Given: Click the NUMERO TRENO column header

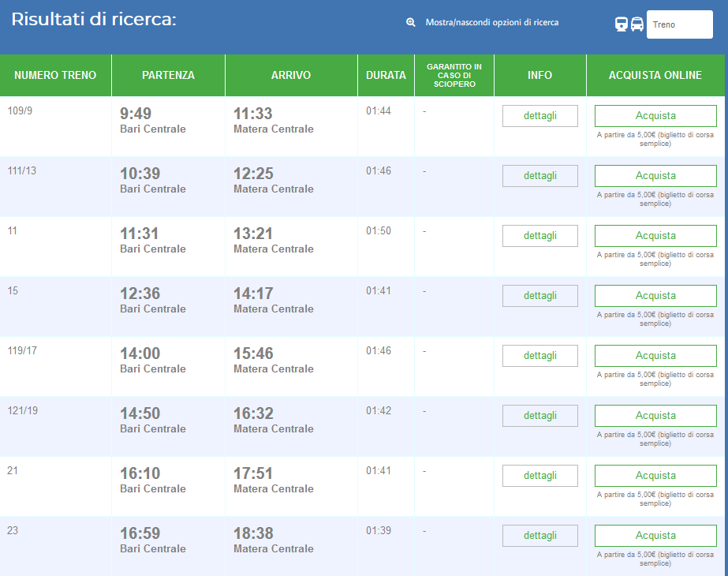Looking at the screenshot, I should [x=55, y=75].
